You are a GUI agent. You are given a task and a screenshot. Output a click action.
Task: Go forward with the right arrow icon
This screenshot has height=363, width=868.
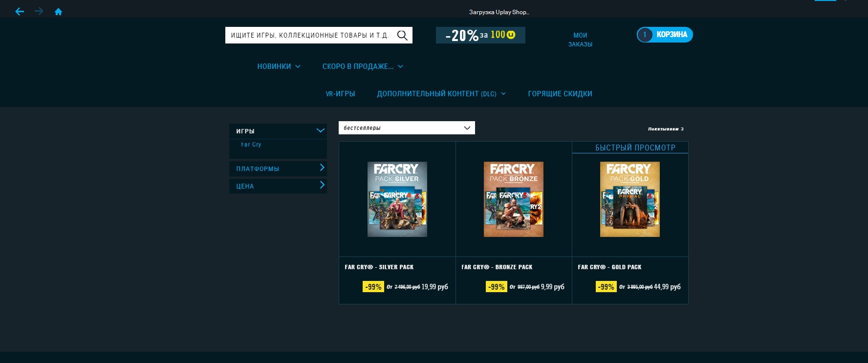tap(39, 11)
